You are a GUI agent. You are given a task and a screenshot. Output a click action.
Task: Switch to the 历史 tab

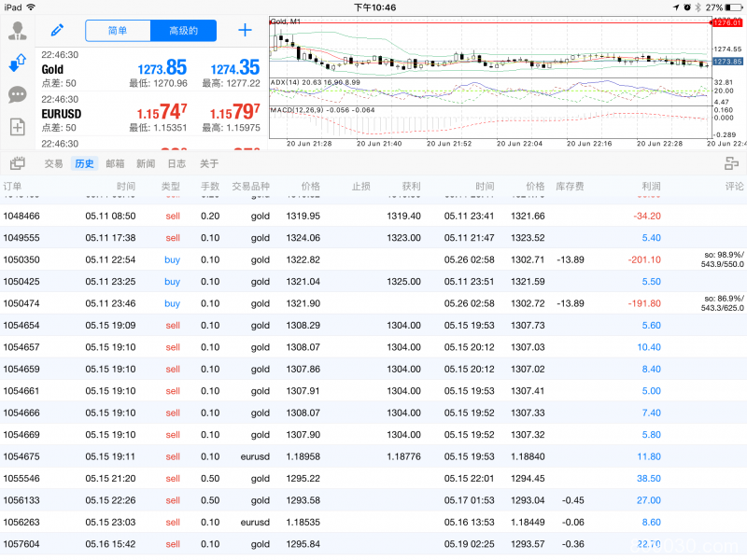(x=84, y=164)
